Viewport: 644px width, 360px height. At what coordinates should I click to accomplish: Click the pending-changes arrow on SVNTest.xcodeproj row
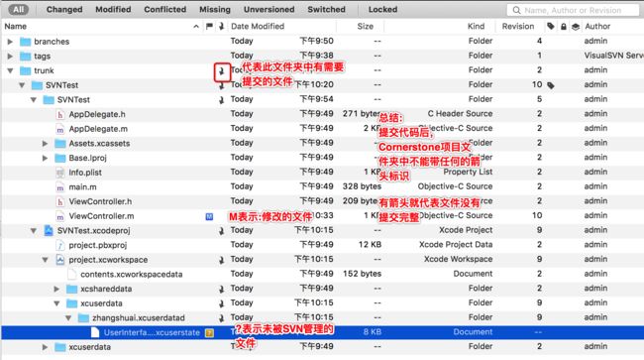click(x=221, y=231)
